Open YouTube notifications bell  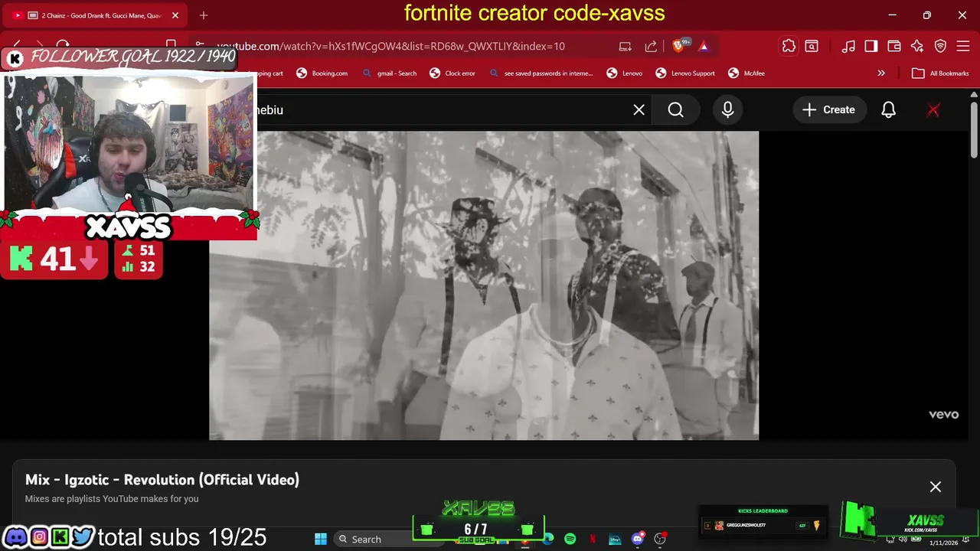[x=888, y=110]
